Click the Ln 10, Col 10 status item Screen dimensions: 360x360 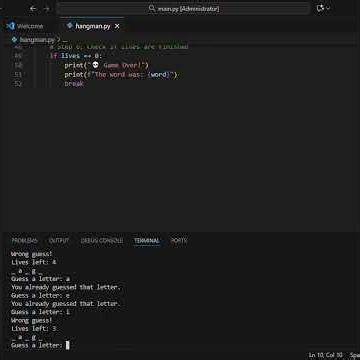(x=326, y=355)
